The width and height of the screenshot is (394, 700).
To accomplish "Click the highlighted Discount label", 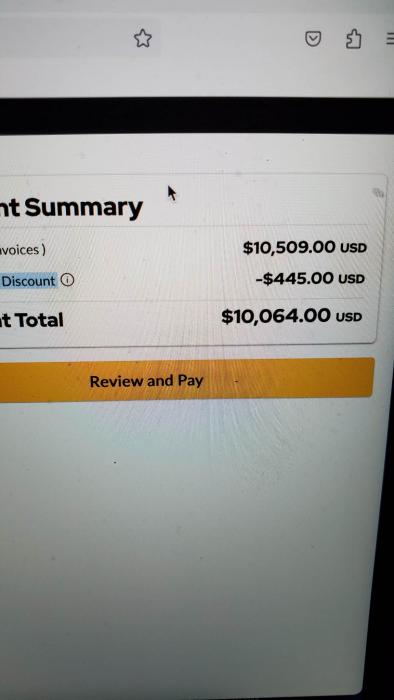I will [x=29, y=281].
